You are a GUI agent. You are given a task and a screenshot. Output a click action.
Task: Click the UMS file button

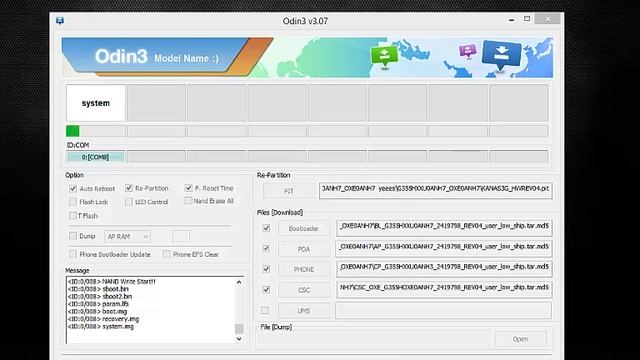(304, 311)
